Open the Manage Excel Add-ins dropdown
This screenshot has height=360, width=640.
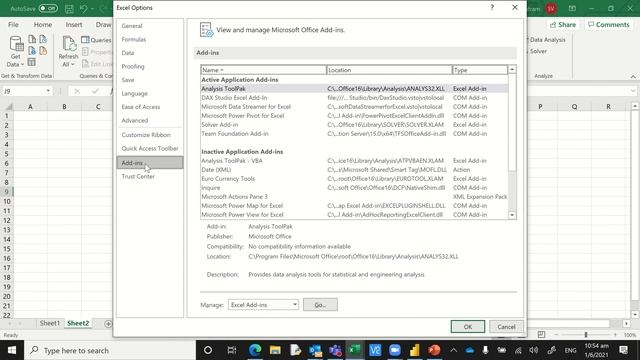(x=263, y=304)
